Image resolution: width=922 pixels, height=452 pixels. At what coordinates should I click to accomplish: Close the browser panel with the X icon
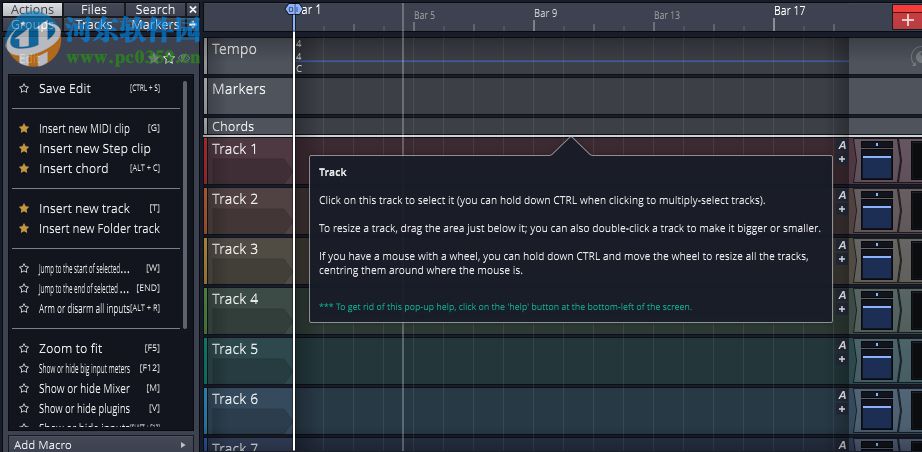193,9
